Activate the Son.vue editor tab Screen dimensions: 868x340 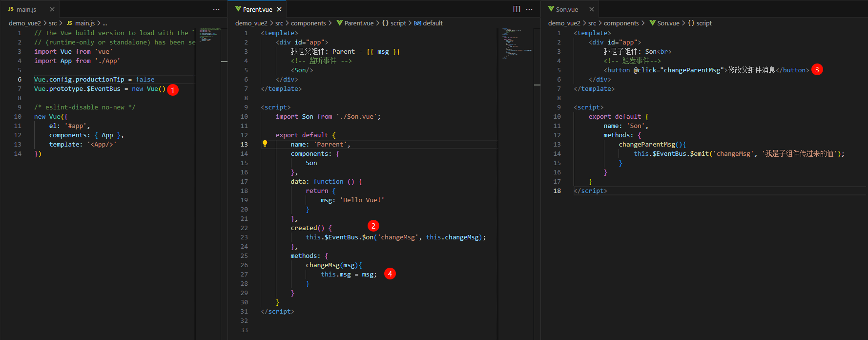pyautogui.click(x=567, y=9)
